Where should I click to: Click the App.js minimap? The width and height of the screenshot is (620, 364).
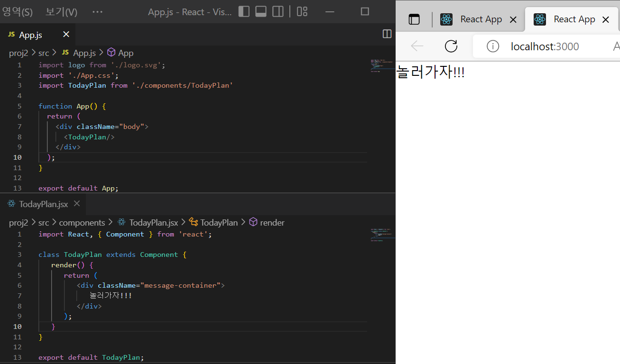tap(382, 66)
